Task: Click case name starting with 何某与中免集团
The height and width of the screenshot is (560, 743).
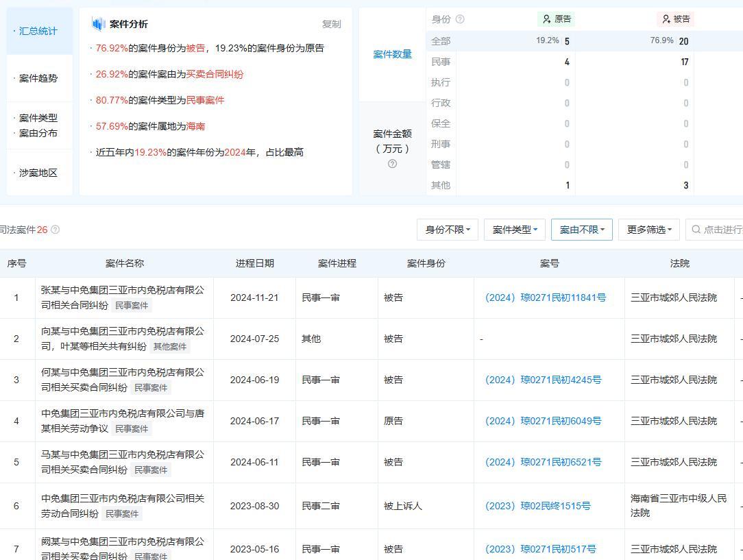Action: pos(122,380)
